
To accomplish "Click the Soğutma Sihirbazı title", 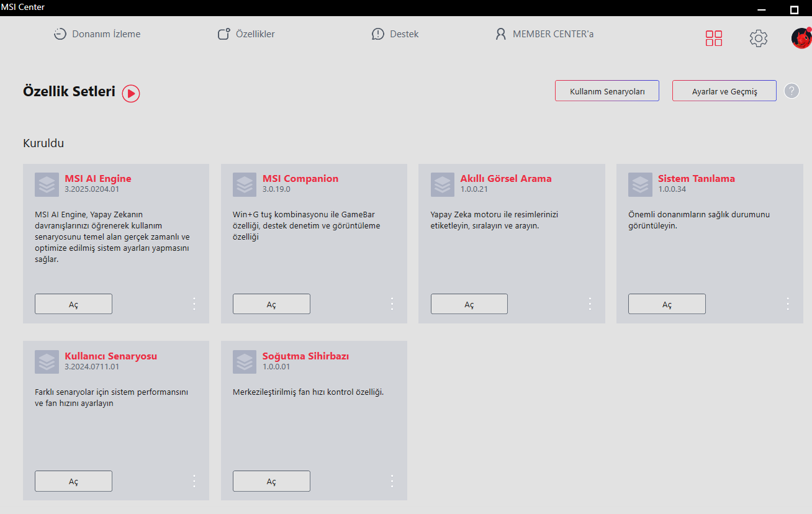I will (306, 356).
